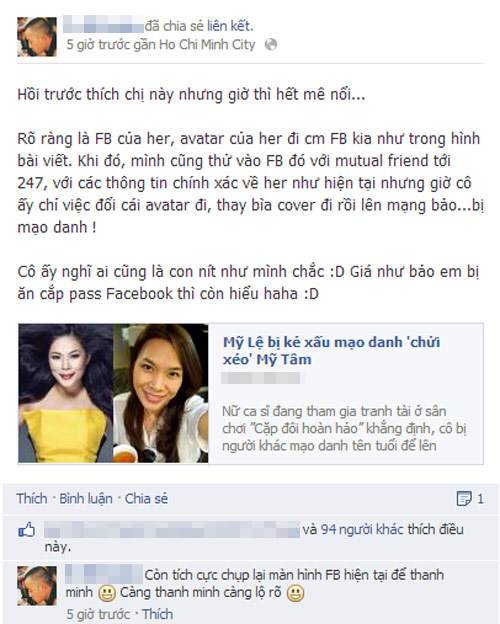Click the 5 giờ trước post timestamp
The width and height of the screenshot is (500, 624).
coord(98,45)
